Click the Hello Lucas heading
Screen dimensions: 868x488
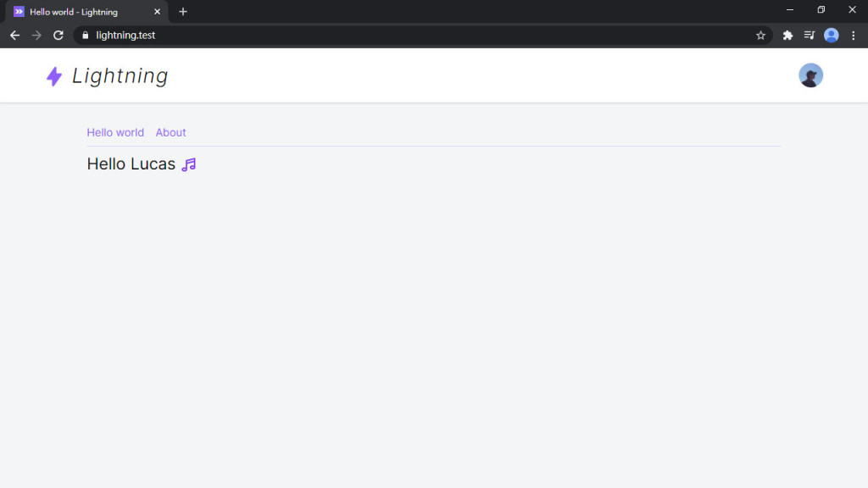click(131, 164)
